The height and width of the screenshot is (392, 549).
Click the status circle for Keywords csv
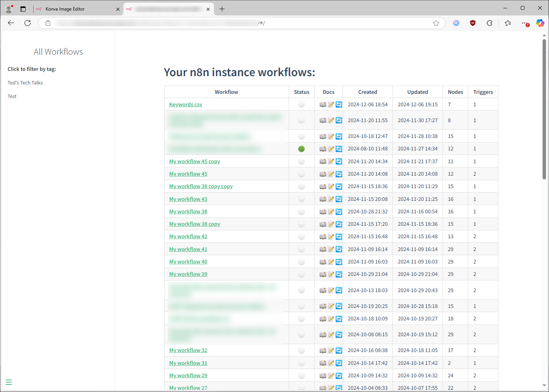click(301, 104)
